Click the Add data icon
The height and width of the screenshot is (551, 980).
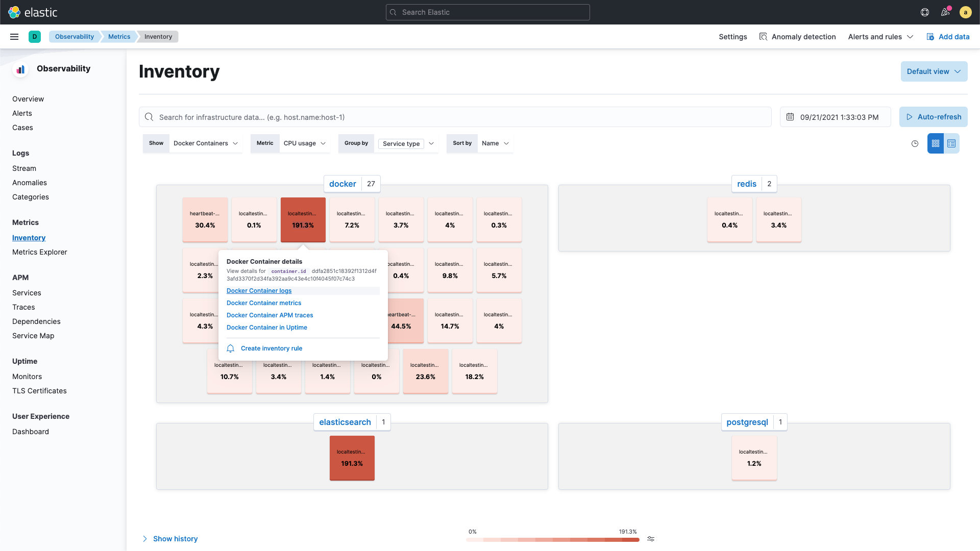click(930, 37)
